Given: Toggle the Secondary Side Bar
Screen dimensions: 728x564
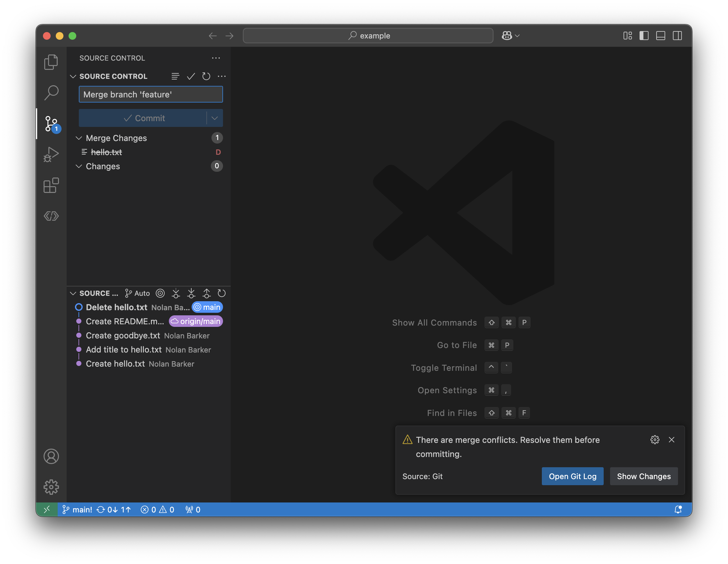Looking at the screenshot, I should (677, 36).
